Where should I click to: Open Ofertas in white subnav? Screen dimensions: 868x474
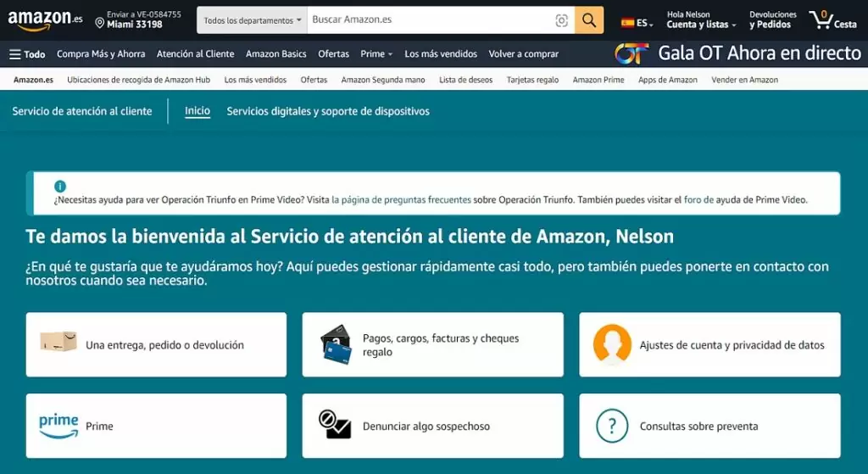pos(314,80)
